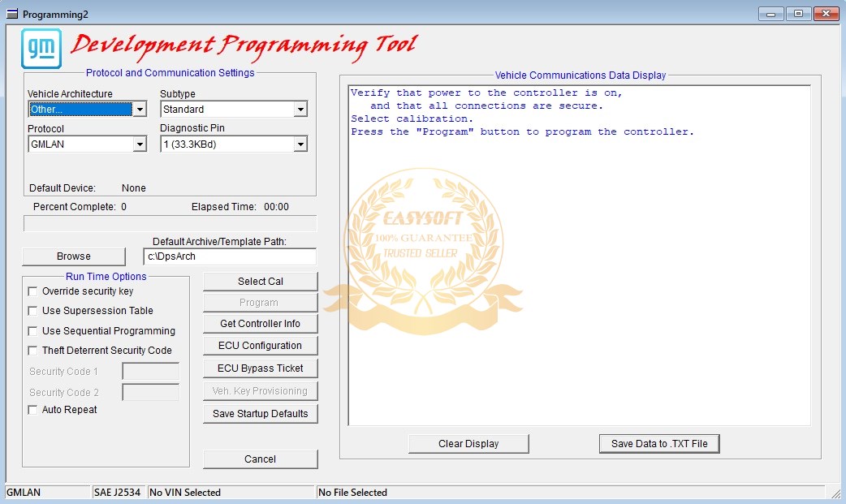This screenshot has height=504, width=846.
Task: Click the 'Elapsed Time:' label
Action: [224, 207]
